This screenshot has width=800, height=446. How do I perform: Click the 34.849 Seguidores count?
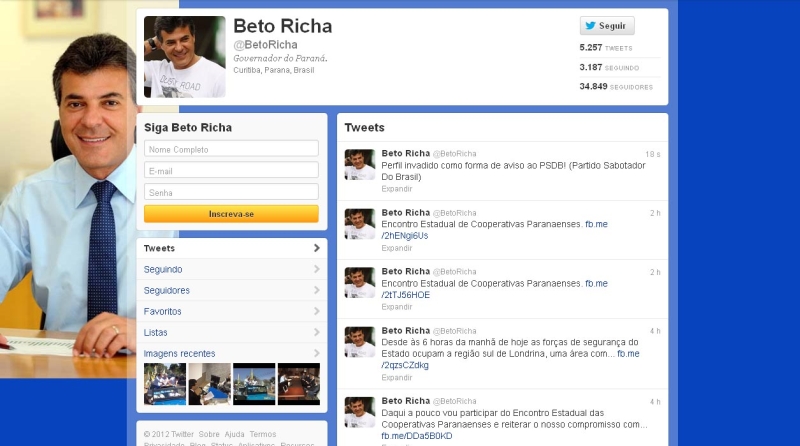pos(616,86)
